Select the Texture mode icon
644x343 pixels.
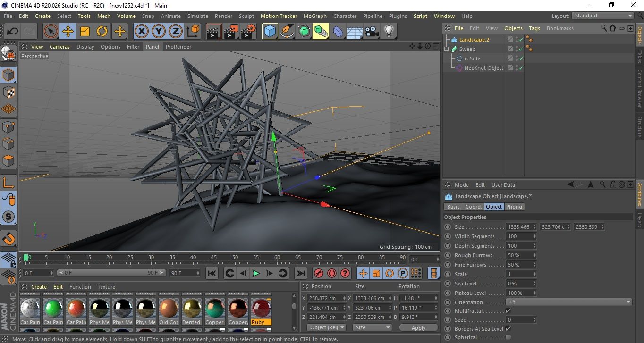8,92
